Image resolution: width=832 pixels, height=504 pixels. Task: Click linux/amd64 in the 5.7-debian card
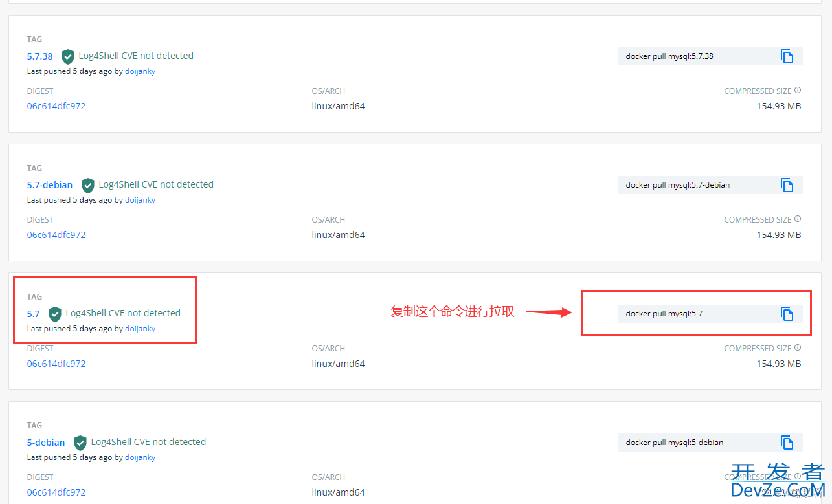[x=338, y=235]
